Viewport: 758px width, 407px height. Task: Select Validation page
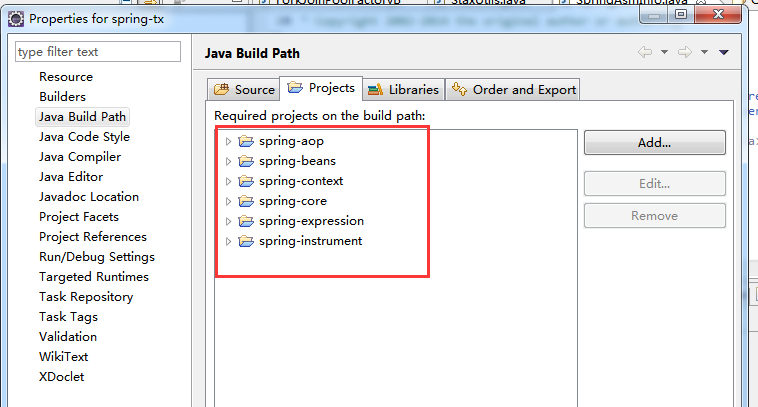click(x=68, y=337)
